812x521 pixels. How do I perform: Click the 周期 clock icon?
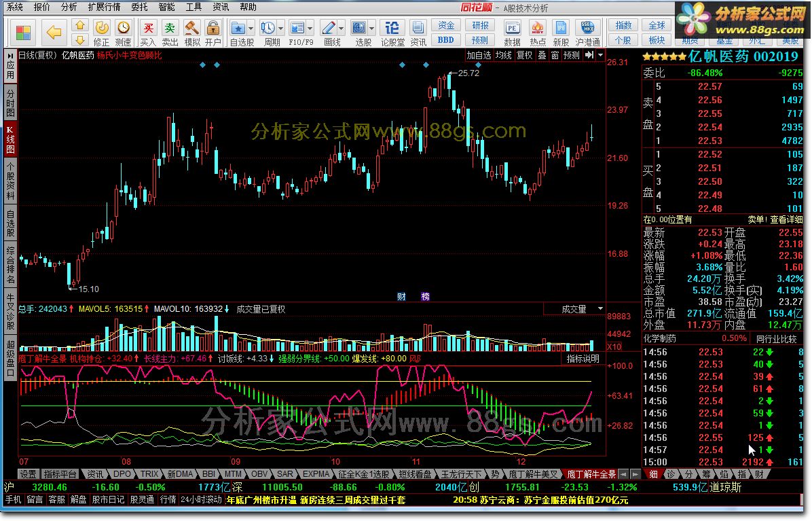pos(267,27)
